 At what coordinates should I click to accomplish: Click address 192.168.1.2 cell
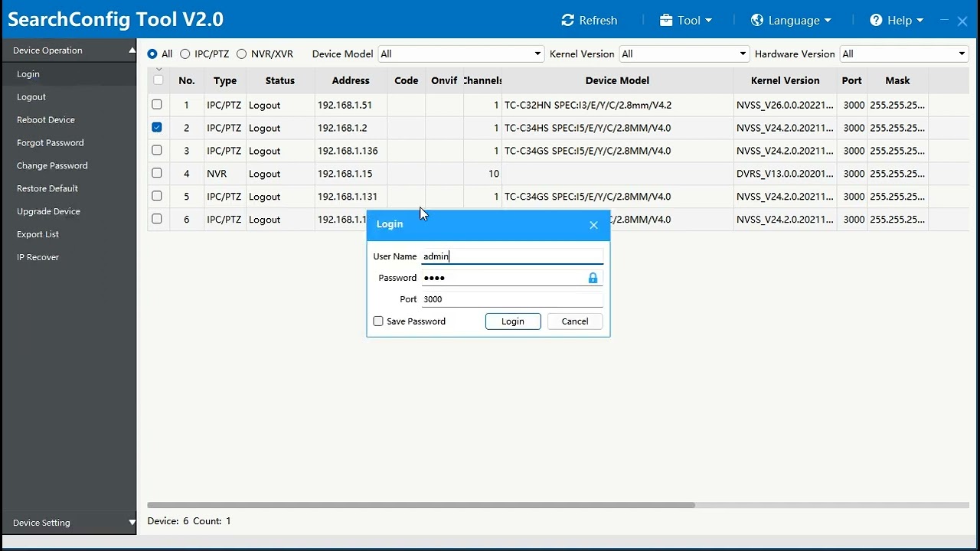pyautogui.click(x=351, y=128)
